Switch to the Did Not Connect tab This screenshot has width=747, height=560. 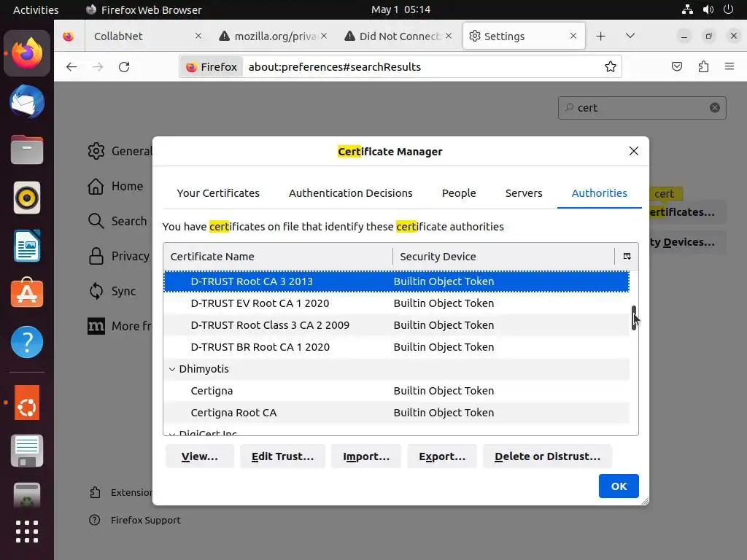(398, 36)
